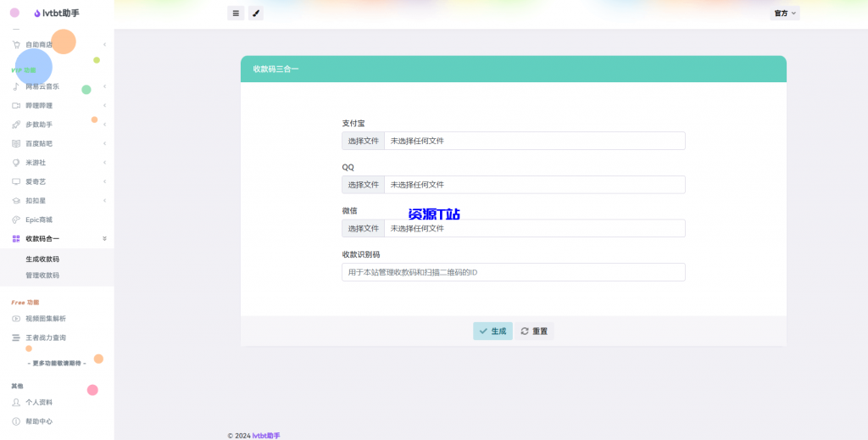Expand the 哔哩哔哩 submenu arrow
The image size is (868, 440).
click(x=104, y=105)
